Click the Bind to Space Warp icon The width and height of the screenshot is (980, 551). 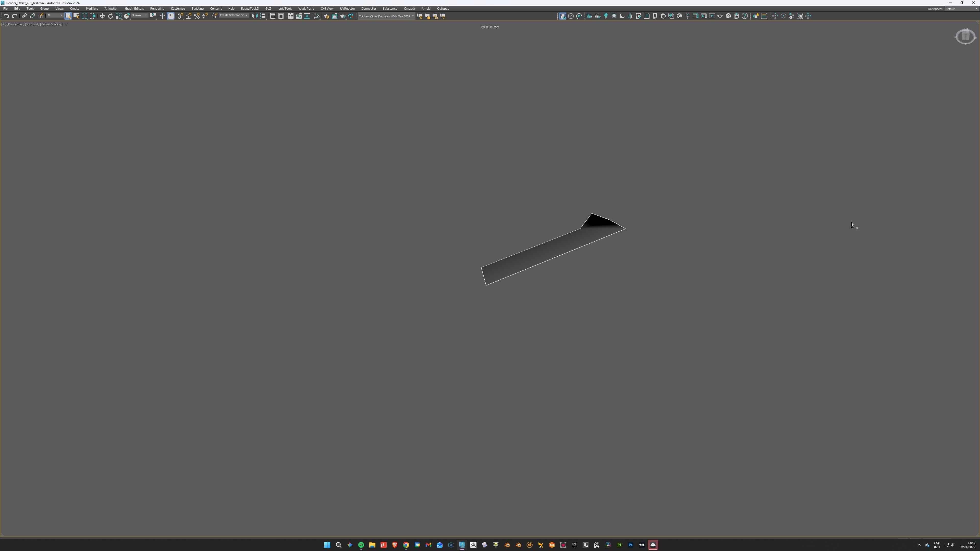click(40, 16)
